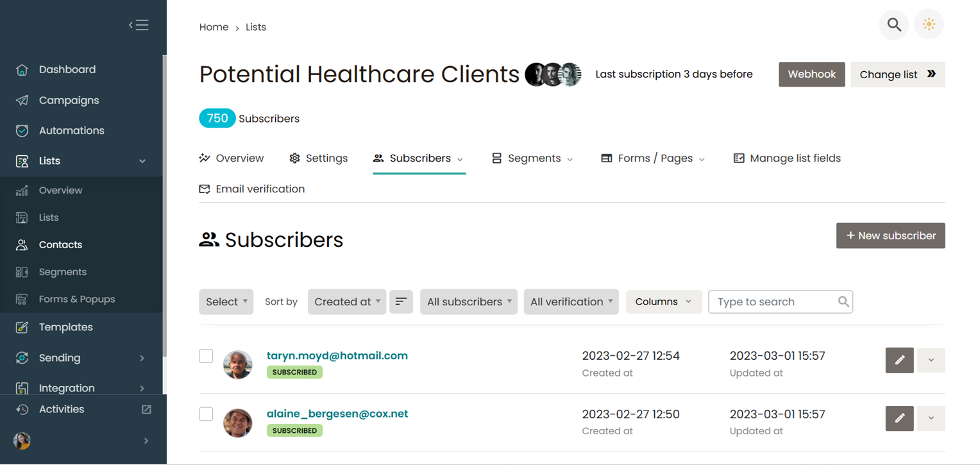Check the box for taryn.moyd@hotmail.com
This screenshot has width=980, height=465.
tap(206, 356)
